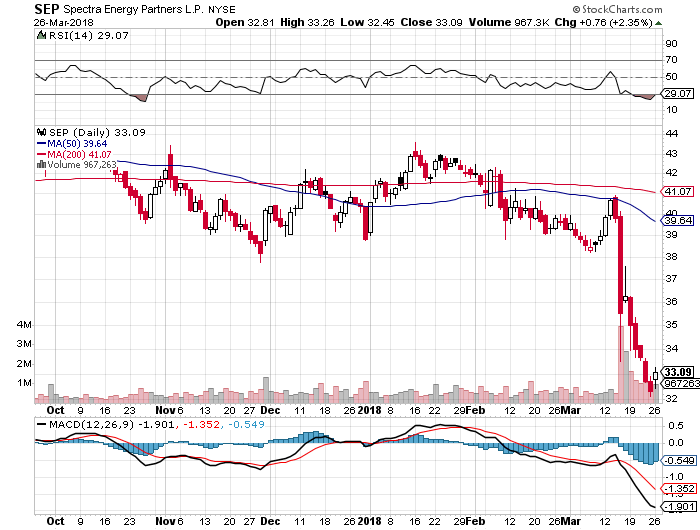Click the MACD signal tag -1.352
This screenshot has width=700, height=530.
tap(679, 488)
